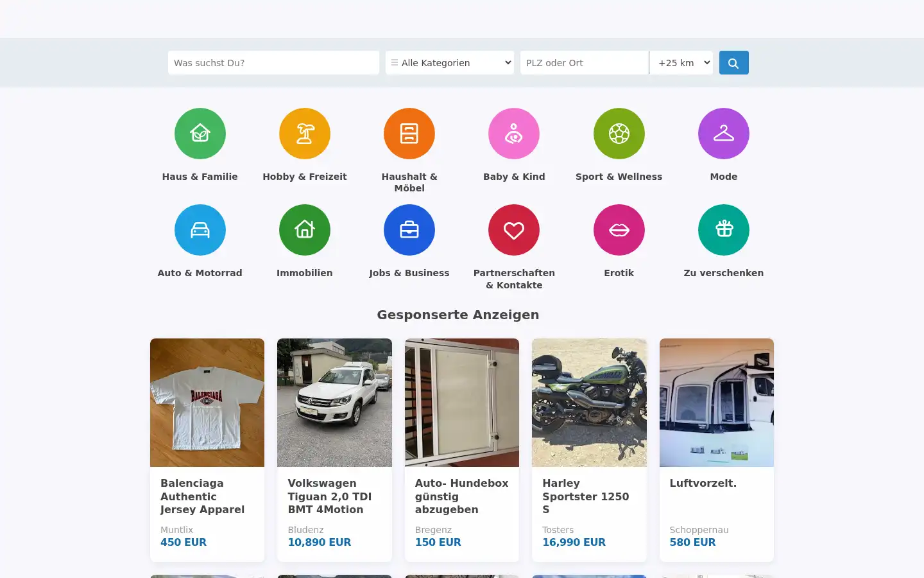Open the Baby & Kind category icon
Image resolution: width=924 pixels, height=578 pixels.
[514, 134]
